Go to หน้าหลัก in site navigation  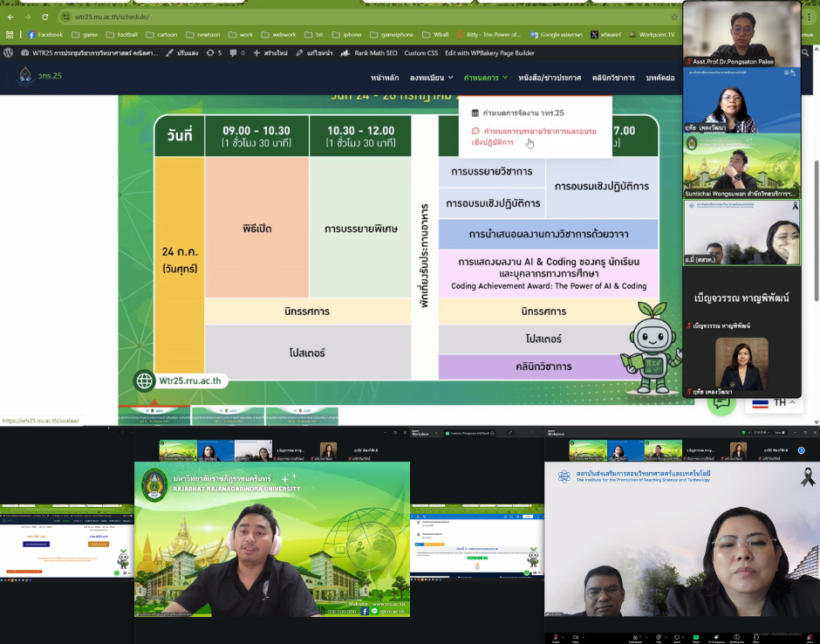pos(385,78)
